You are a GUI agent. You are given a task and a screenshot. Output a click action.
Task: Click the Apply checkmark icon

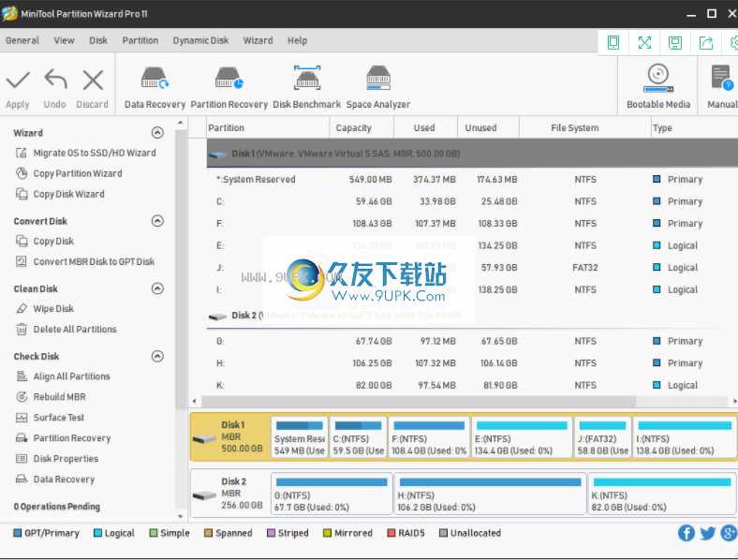tap(18, 80)
